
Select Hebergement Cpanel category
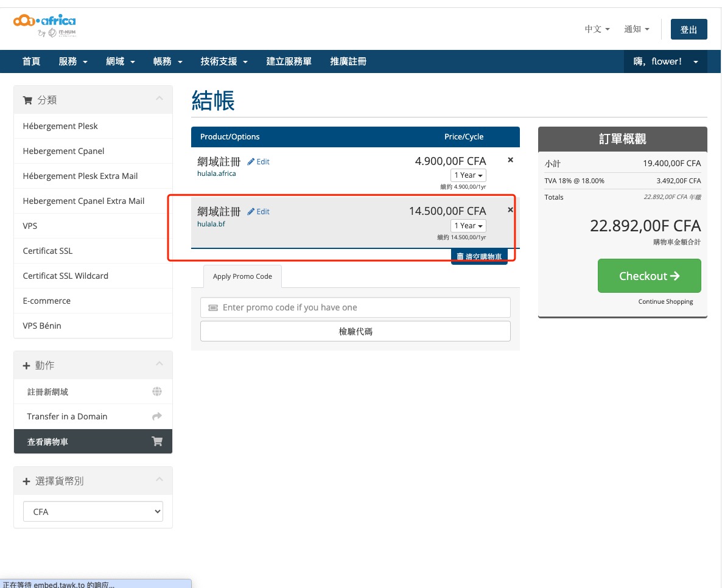(x=93, y=151)
